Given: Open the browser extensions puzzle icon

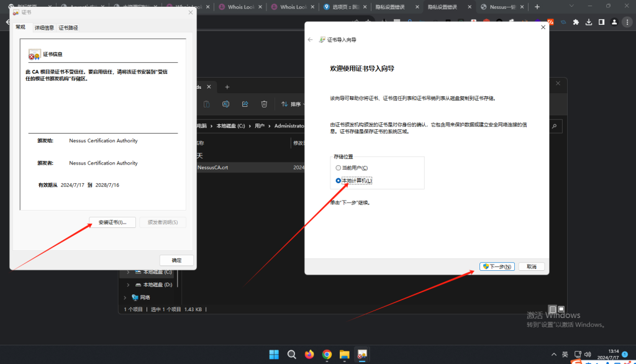Looking at the screenshot, I should pos(576,22).
